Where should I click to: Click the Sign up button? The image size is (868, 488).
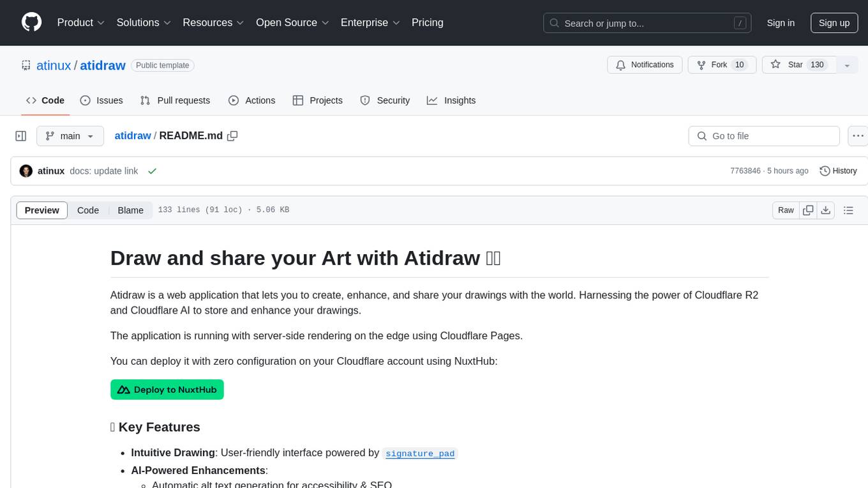(x=834, y=23)
